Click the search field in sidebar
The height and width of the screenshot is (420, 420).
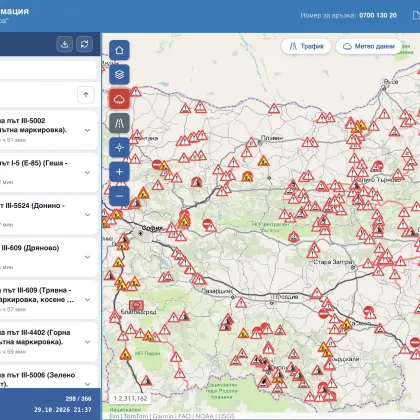[48, 70]
